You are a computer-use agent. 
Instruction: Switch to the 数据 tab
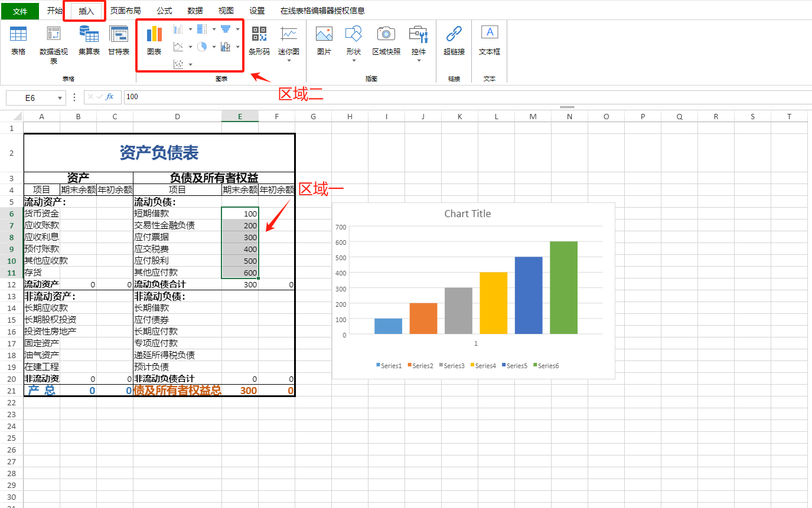tap(195, 11)
